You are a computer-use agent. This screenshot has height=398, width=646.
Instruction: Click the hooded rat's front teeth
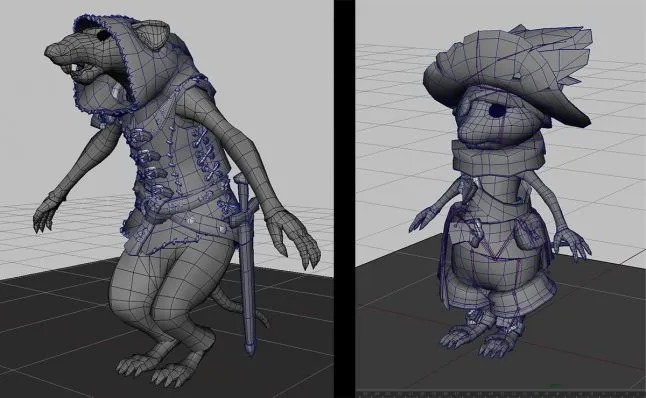pyautogui.click(x=75, y=68)
